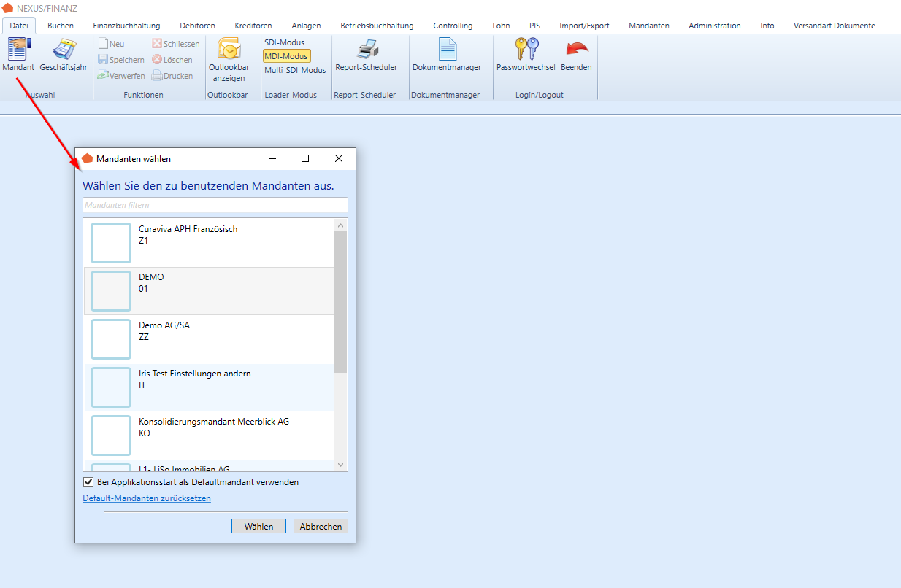Viewport: 901px width, 588px height.
Task: Toggle the Defaultmandant checkbox
Action: [88, 482]
